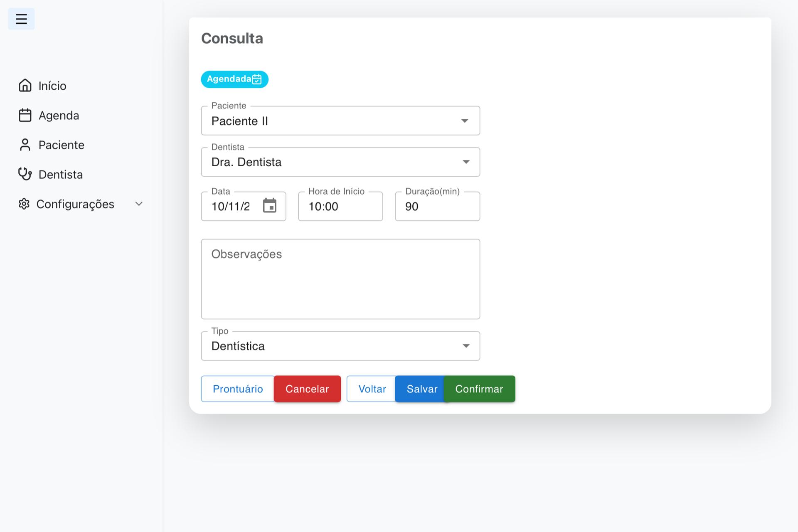Click the Paciente person icon
The height and width of the screenshot is (532, 798).
(25, 145)
